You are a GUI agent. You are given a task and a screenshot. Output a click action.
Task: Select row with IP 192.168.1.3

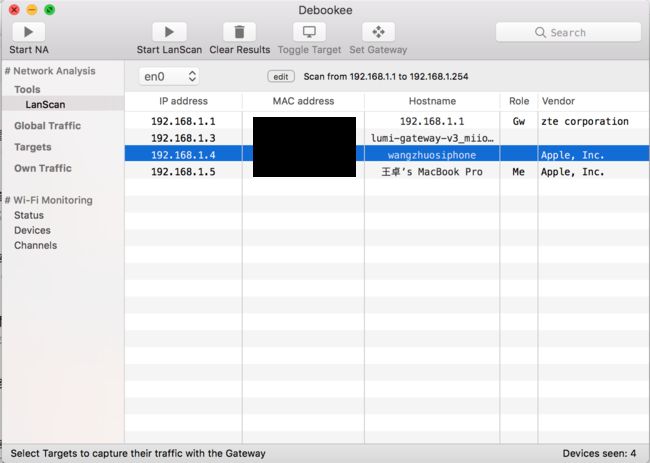click(x=387, y=138)
